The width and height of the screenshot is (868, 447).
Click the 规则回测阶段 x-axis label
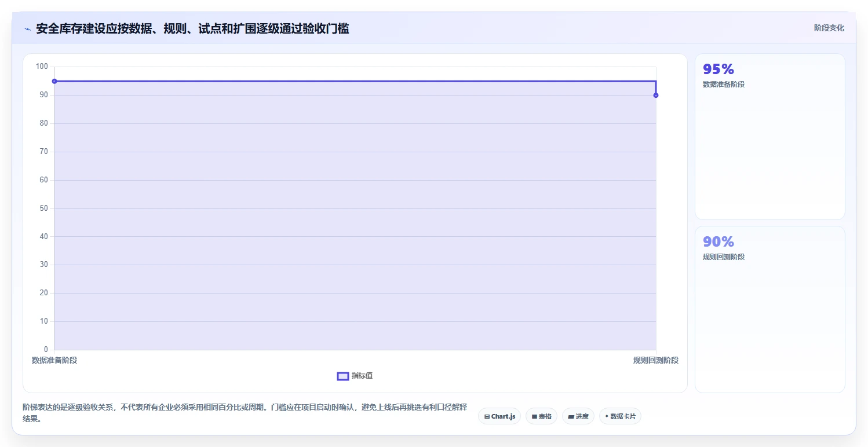656,360
